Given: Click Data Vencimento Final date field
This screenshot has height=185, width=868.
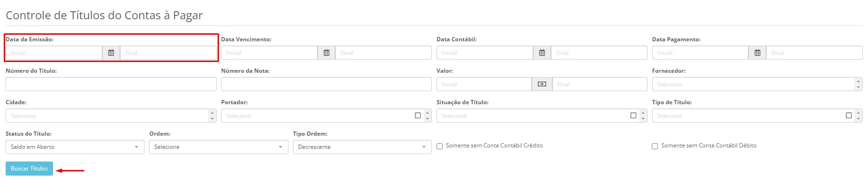Looking at the screenshot, I should pyautogui.click(x=384, y=53).
